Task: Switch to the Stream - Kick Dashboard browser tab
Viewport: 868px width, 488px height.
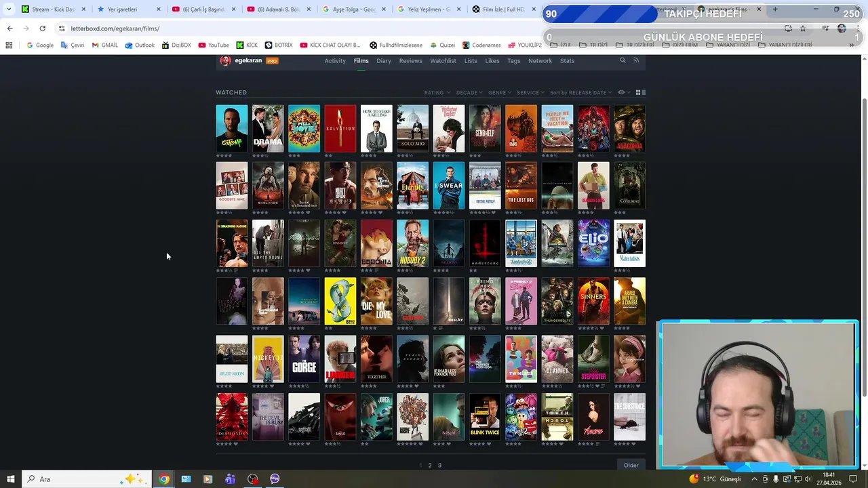Action: pos(53,9)
